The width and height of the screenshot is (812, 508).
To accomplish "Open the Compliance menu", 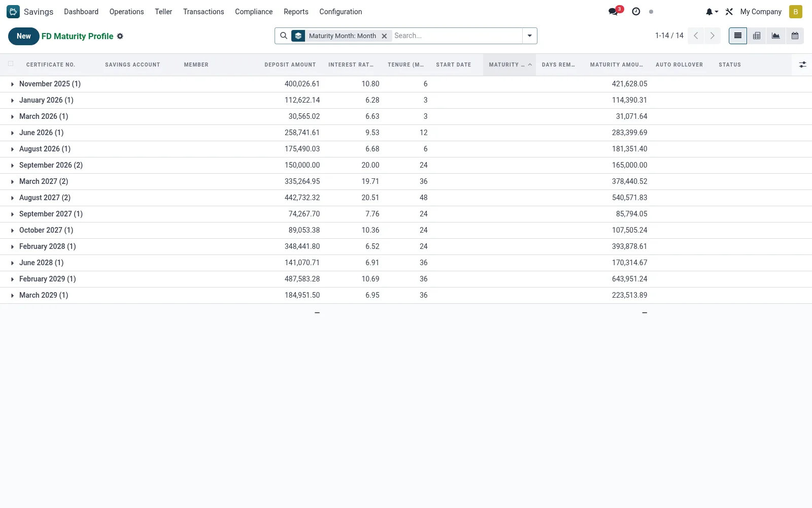I will [x=254, y=12].
